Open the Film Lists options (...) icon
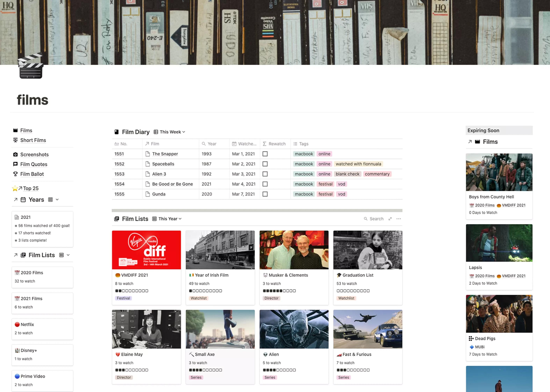The width and height of the screenshot is (550, 392). coord(399,219)
